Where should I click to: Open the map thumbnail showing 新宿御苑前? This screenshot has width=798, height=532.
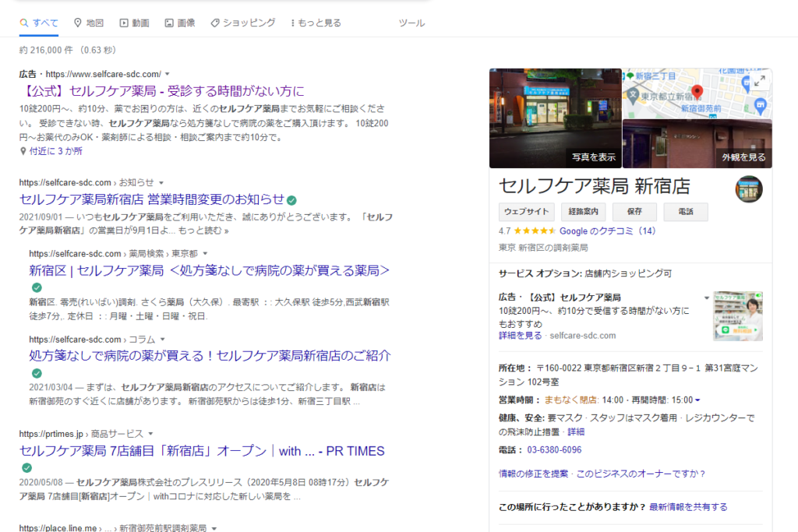[697, 93]
